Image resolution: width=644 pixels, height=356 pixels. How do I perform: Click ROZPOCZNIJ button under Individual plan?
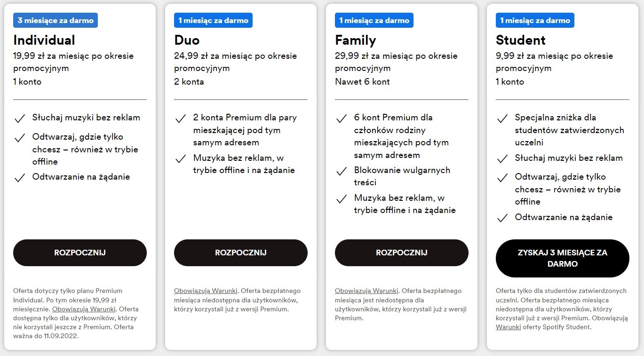tap(80, 253)
